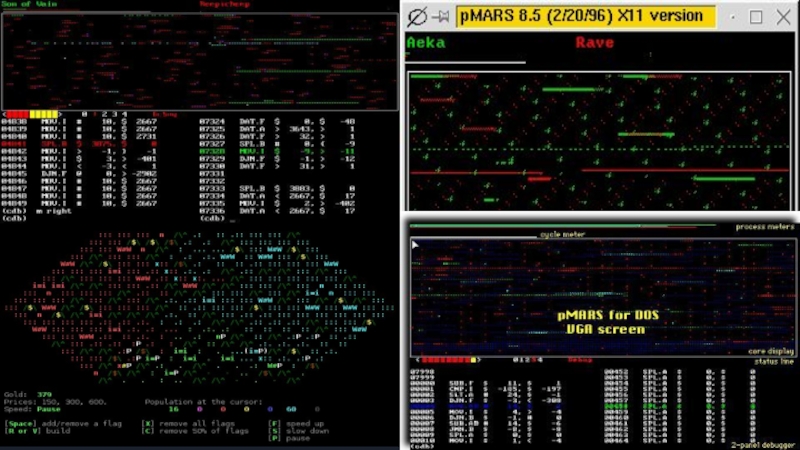Click the red segment of left window speed meter
The height and width of the screenshot is (450, 800).
click(18, 114)
